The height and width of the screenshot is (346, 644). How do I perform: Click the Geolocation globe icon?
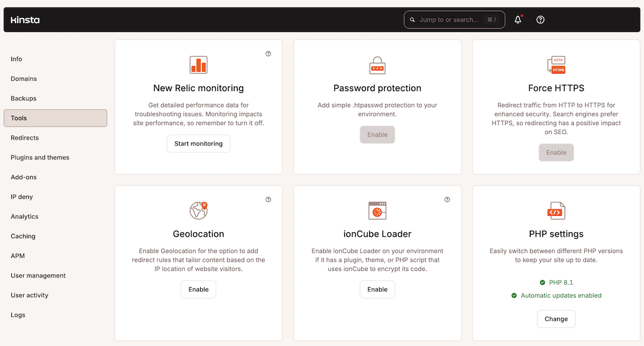click(199, 210)
